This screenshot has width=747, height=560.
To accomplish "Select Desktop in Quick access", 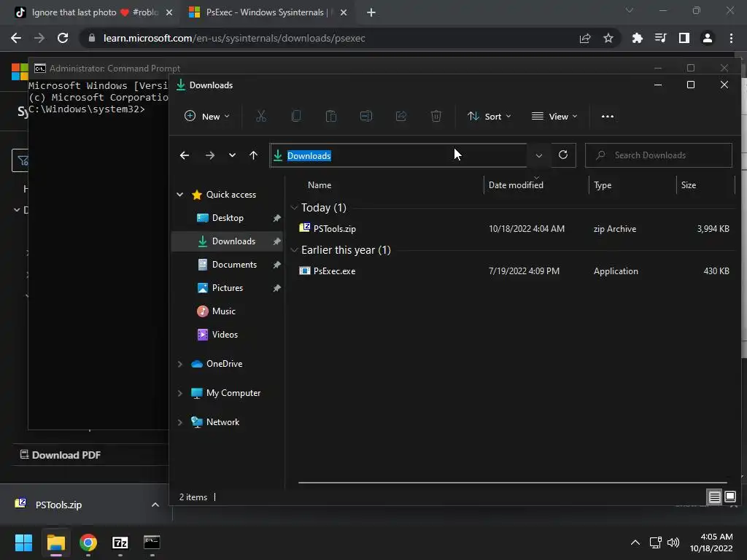I will 228,217.
